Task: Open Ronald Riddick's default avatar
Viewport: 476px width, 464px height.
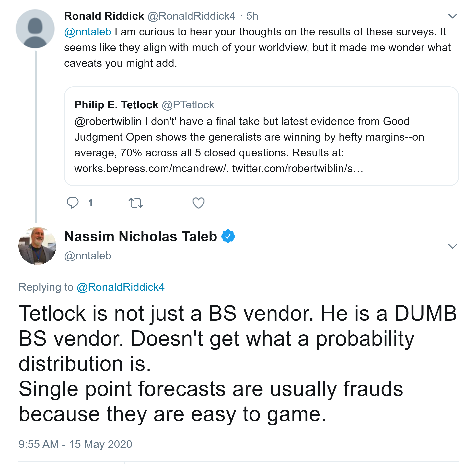Action: pyautogui.click(x=35, y=29)
